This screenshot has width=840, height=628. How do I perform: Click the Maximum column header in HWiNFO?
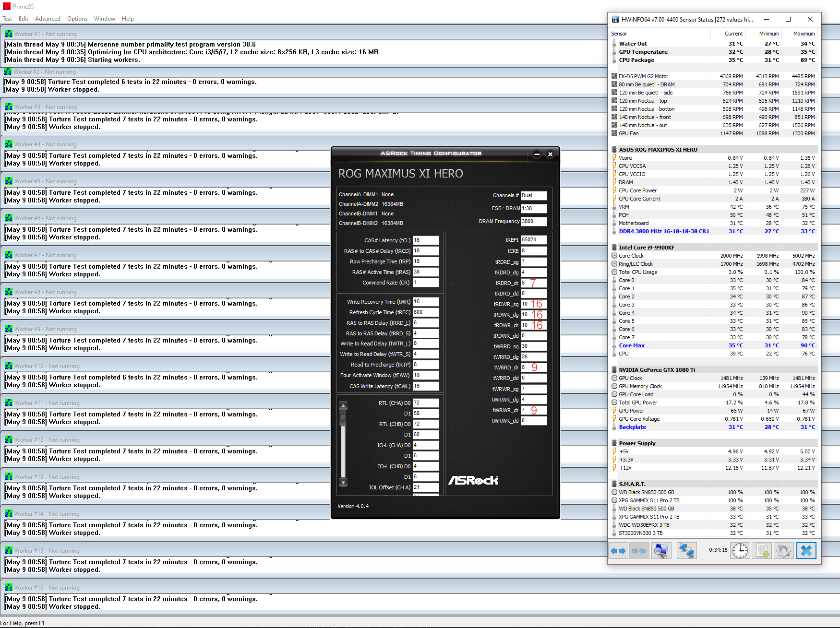(x=800, y=34)
